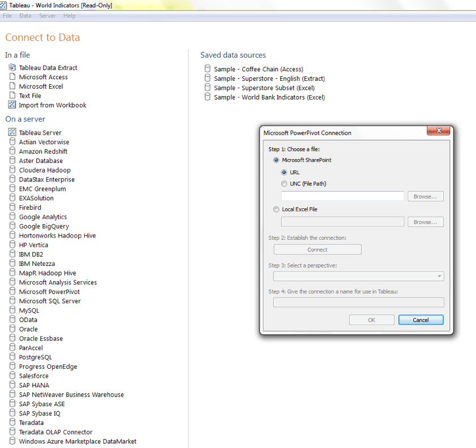Open the Data menu
The width and height of the screenshot is (476, 448).
click(x=25, y=16)
